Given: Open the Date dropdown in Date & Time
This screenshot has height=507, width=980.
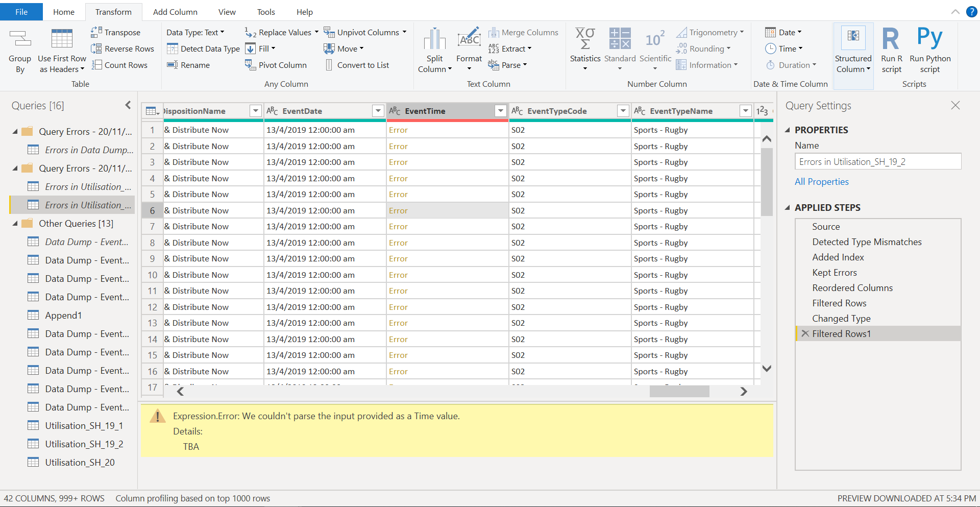Looking at the screenshot, I should 783,32.
